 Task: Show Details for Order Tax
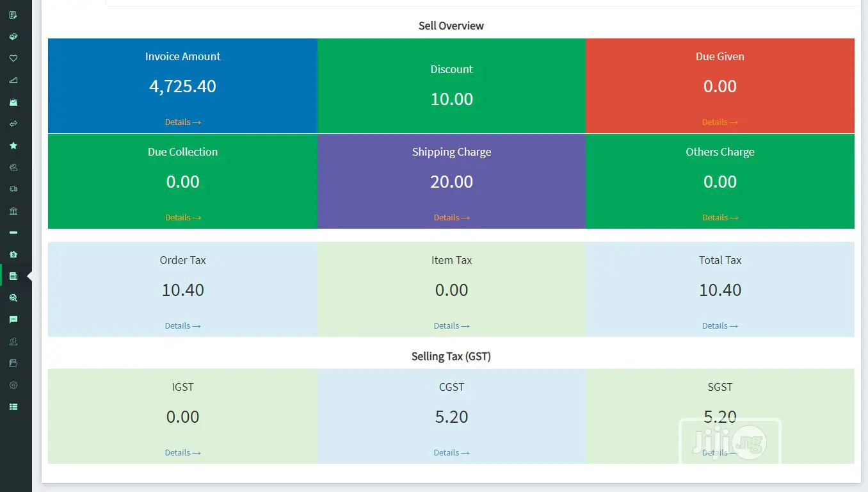(x=183, y=325)
